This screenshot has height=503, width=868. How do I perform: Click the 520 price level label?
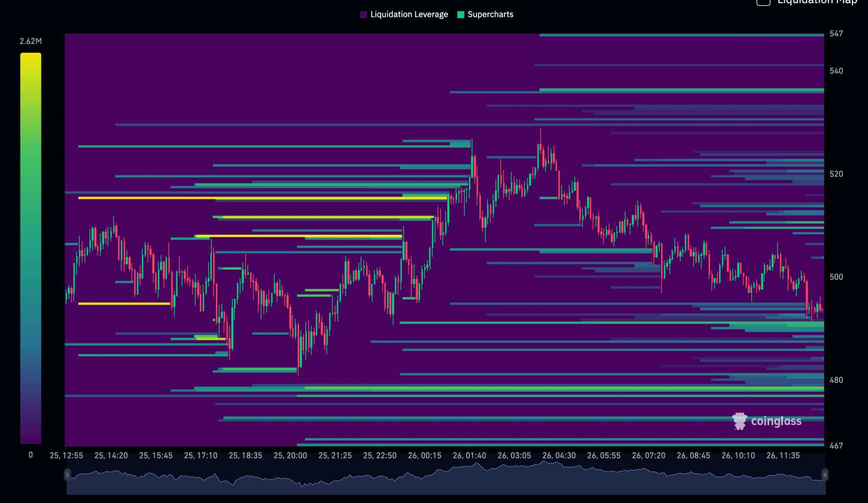[x=837, y=174]
